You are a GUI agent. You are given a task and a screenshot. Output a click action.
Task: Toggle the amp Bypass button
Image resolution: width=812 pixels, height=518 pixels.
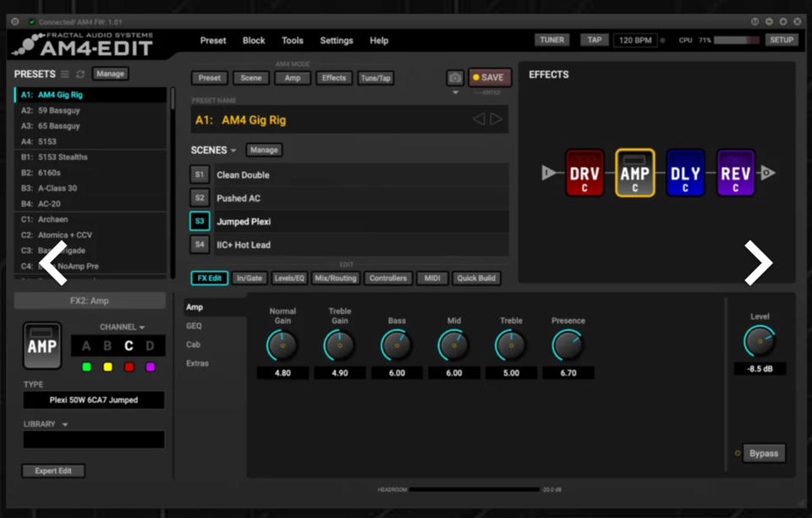pyautogui.click(x=763, y=454)
